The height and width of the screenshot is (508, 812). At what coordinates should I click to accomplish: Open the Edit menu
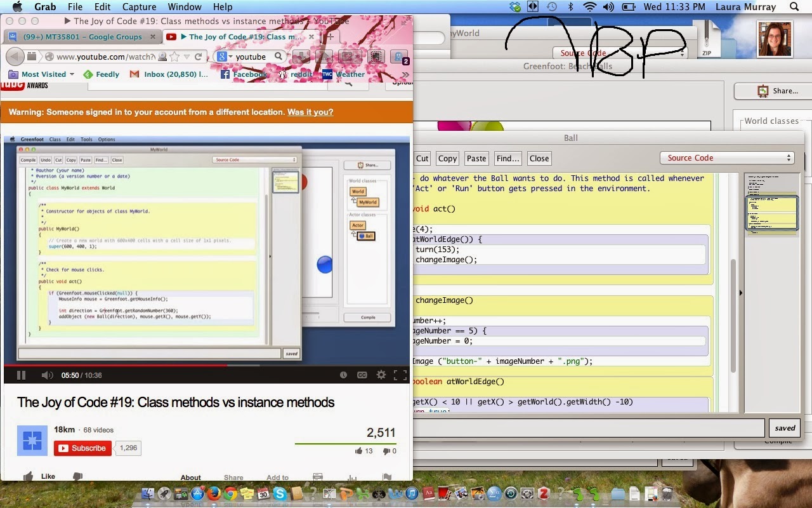103,7
